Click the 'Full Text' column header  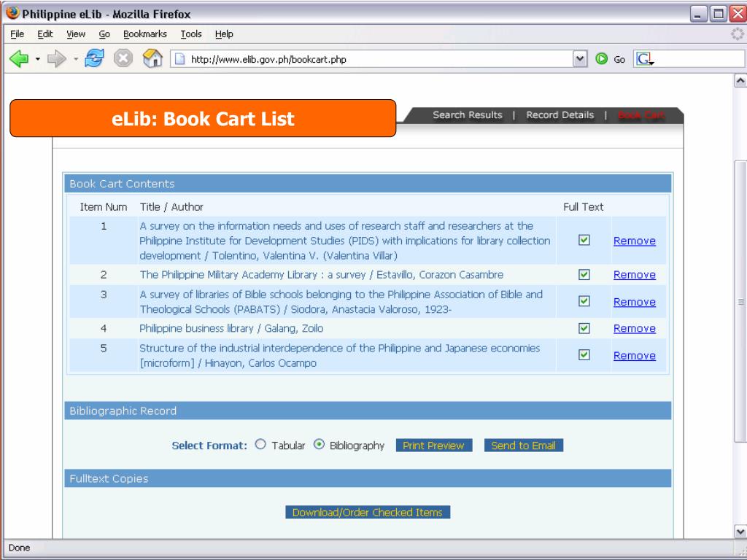click(583, 206)
